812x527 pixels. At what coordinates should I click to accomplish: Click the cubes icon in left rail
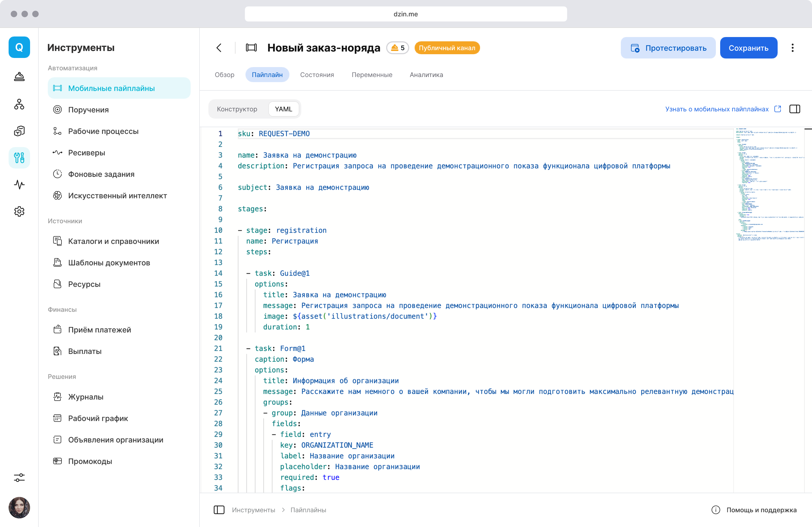tap(19, 131)
